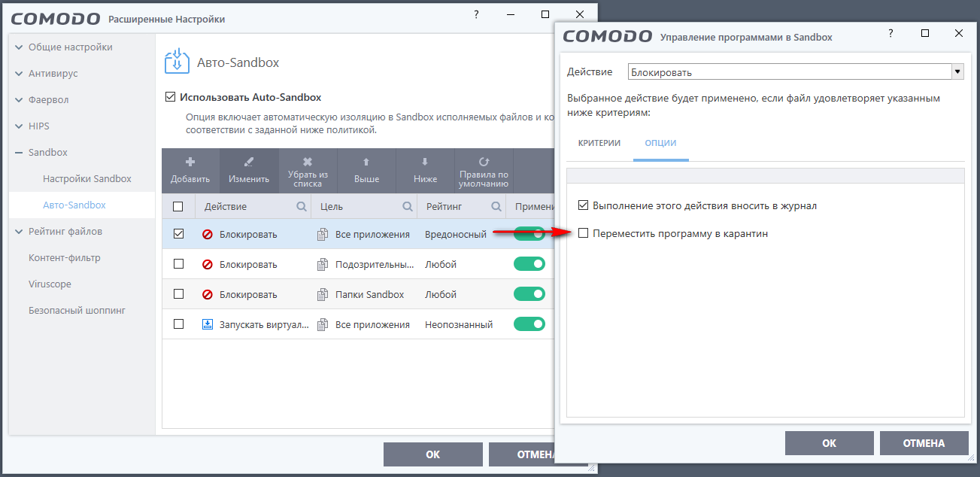980x477 pixels.
Task: Open Настройки Sandbox in sidebar
Action: (87, 179)
